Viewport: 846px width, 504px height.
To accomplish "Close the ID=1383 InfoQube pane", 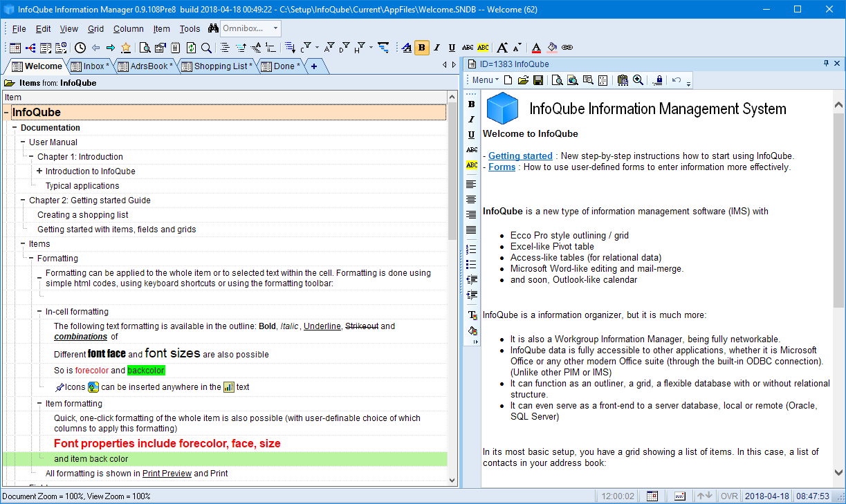I will click(837, 64).
